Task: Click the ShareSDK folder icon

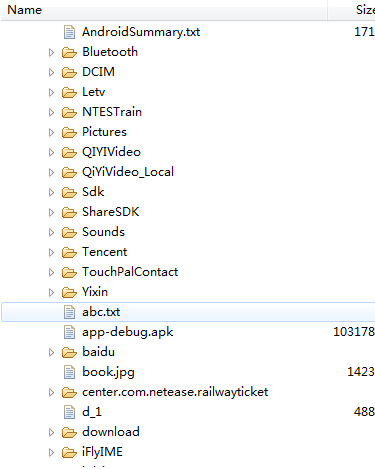Action: point(69,212)
